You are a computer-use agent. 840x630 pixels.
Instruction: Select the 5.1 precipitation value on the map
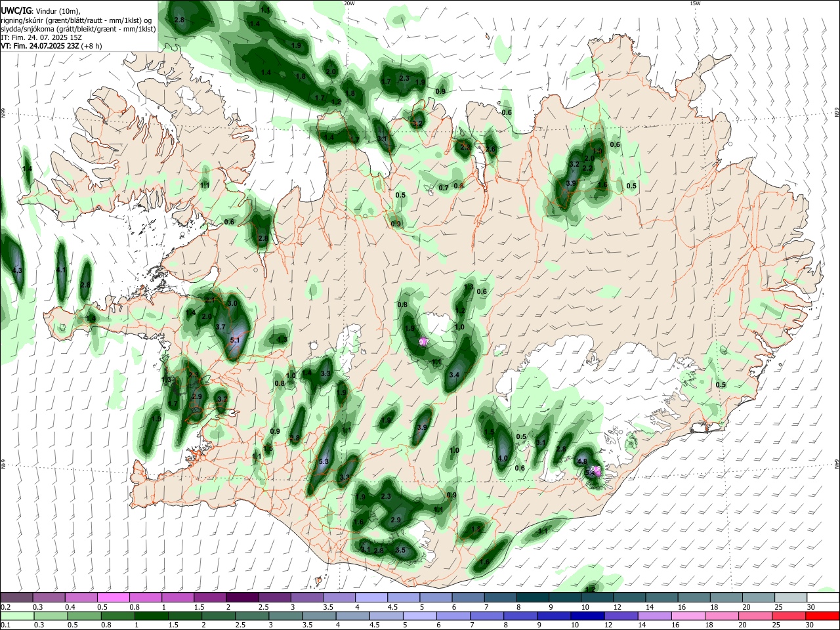[236, 340]
